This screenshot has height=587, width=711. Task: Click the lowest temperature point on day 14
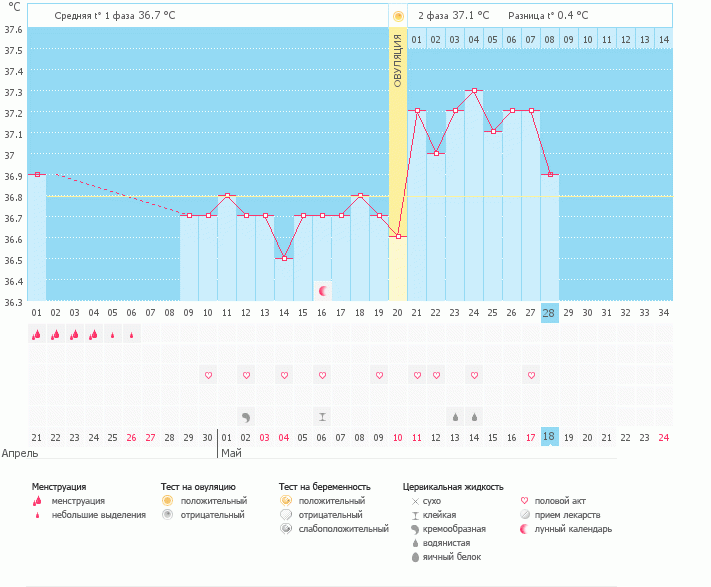click(x=284, y=258)
